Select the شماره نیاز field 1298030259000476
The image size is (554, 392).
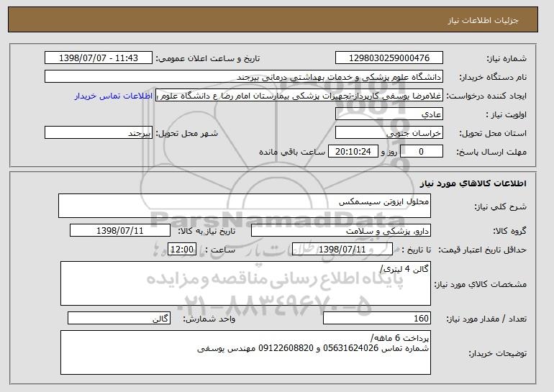[389, 58]
